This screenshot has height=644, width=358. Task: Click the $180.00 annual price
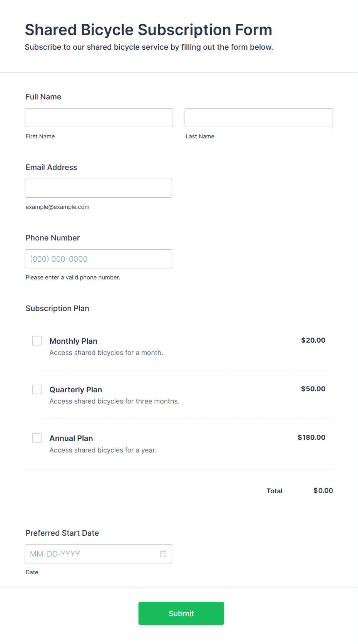coord(311,437)
